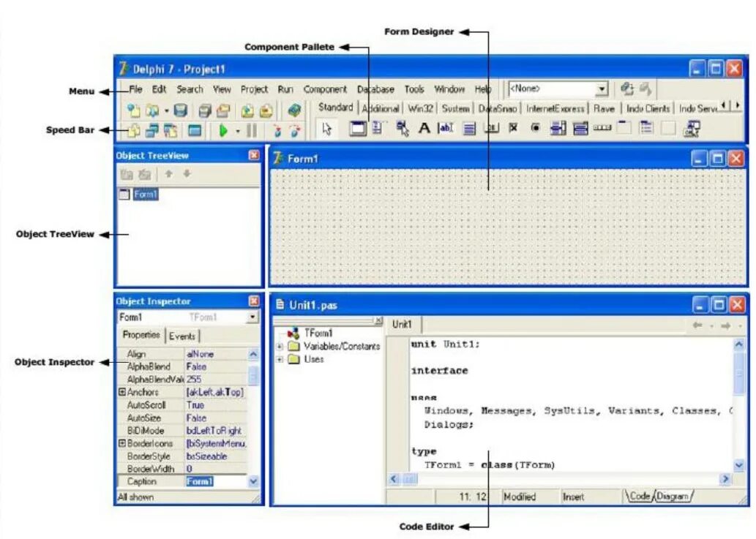Switch to the Events tab
The image size is (756, 539).
[182, 336]
